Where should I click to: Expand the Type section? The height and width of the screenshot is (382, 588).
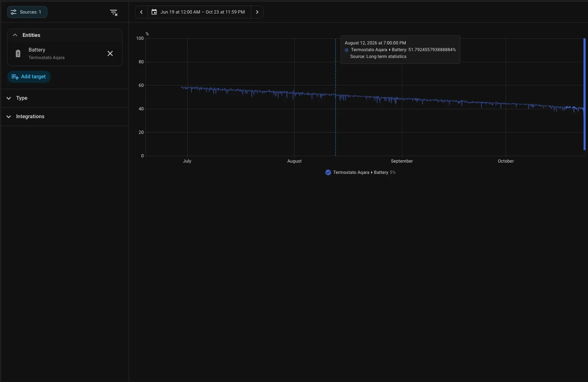pyautogui.click(x=65, y=98)
